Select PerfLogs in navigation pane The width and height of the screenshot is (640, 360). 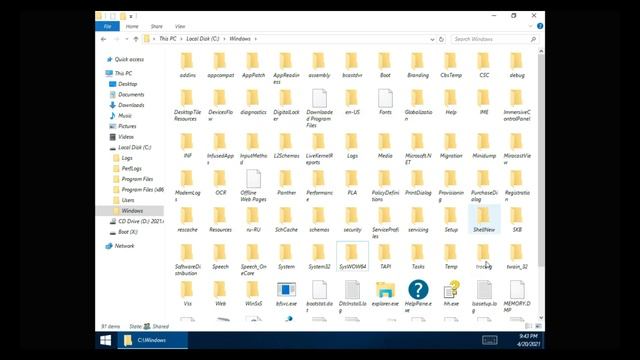click(131, 169)
